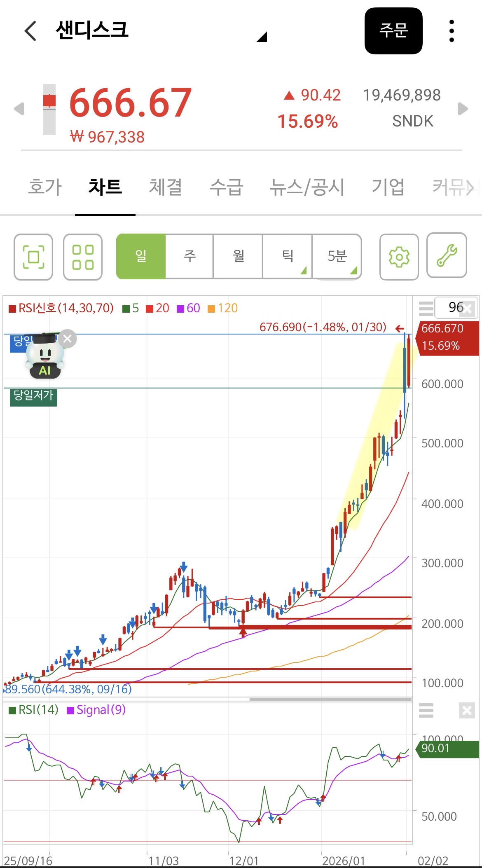Open the four-grid multi-chart layout icon
Viewport: 482px width, 868px height.
(x=83, y=257)
